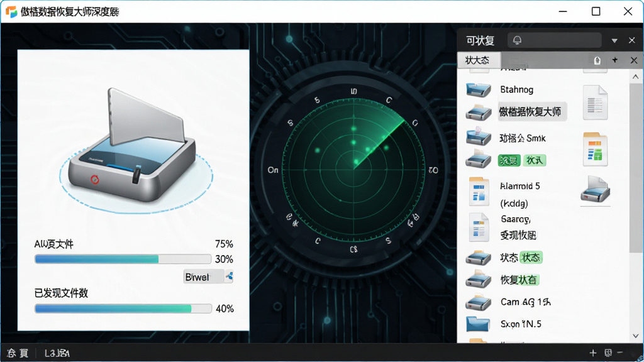The height and width of the screenshot is (362, 644).
Task: Select the drive icon beside 恢复状有
Action: 479,279
